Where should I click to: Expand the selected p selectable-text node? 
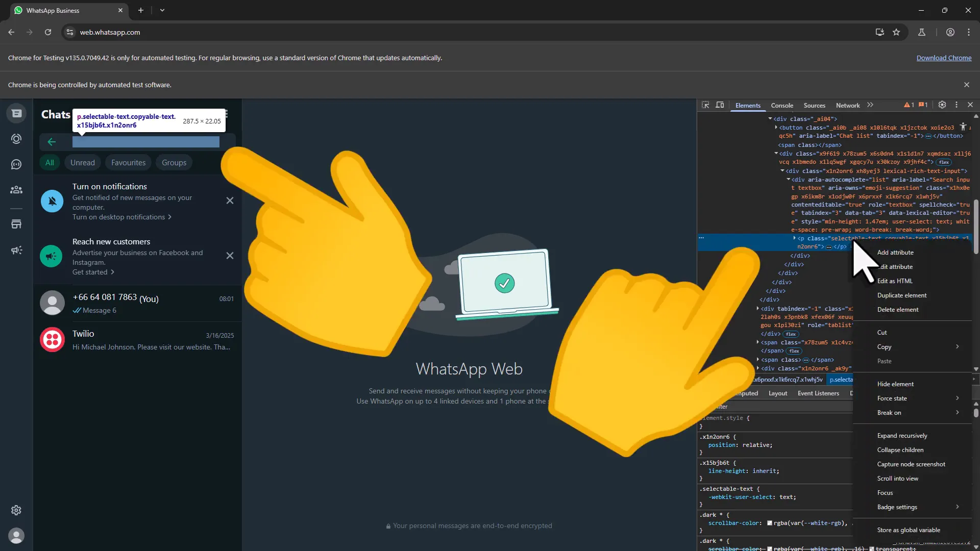[794, 238]
